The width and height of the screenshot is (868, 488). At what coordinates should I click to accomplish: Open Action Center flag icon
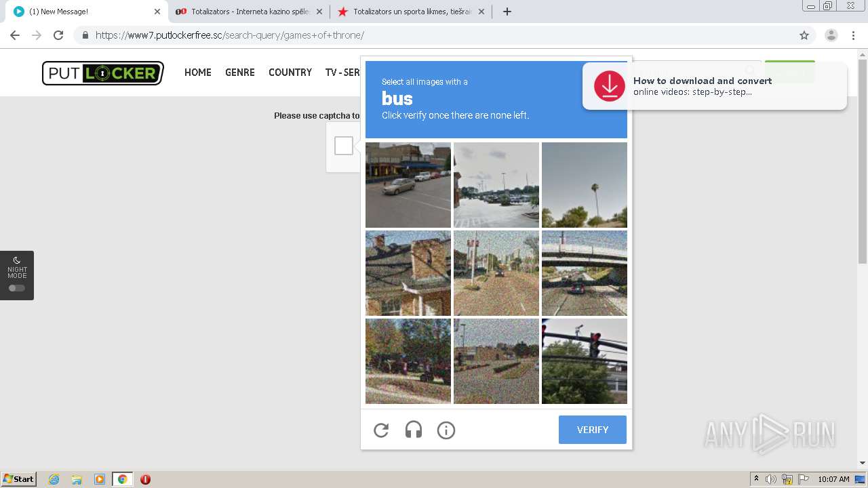point(803,479)
